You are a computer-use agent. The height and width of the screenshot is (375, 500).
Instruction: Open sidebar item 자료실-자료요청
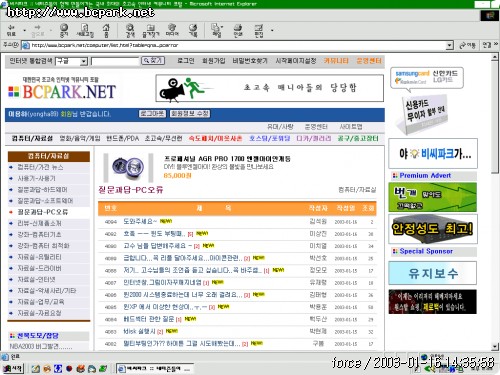coord(39,313)
